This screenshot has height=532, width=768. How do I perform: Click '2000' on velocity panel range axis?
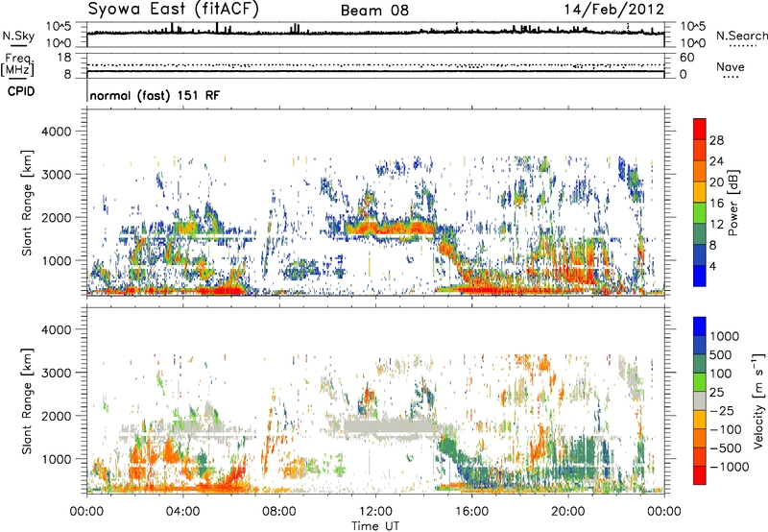pos(56,416)
